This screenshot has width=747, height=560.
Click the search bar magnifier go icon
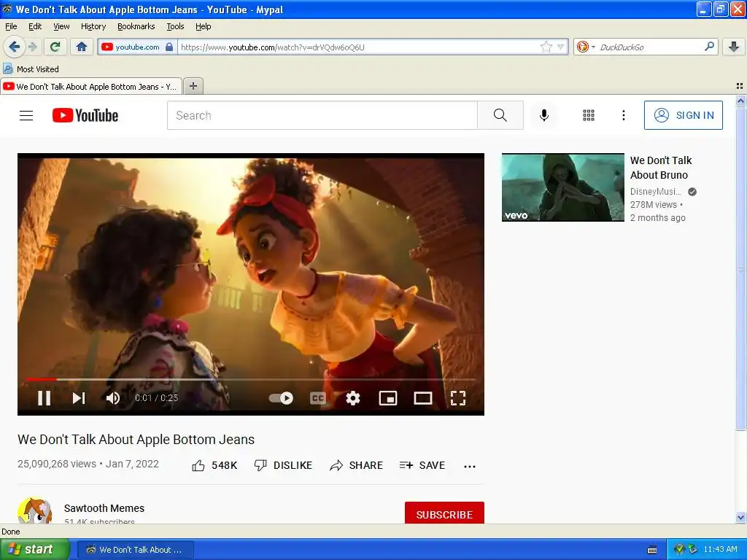point(709,47)
